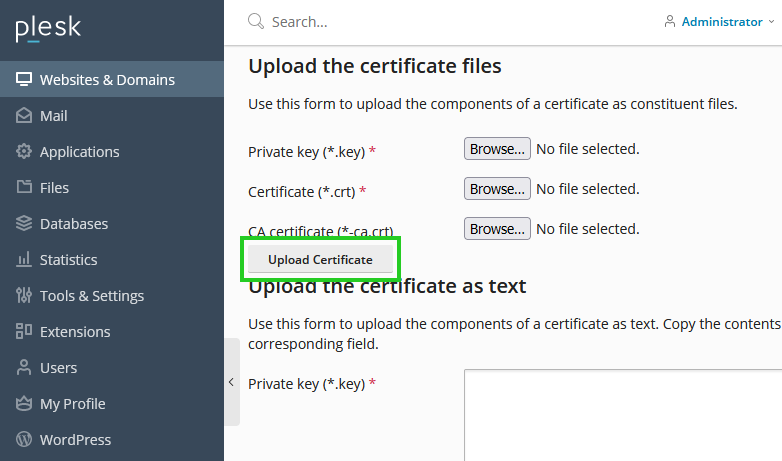Click the Tools & Settings sliders icon
782x461 pixels.
[23, 295]
